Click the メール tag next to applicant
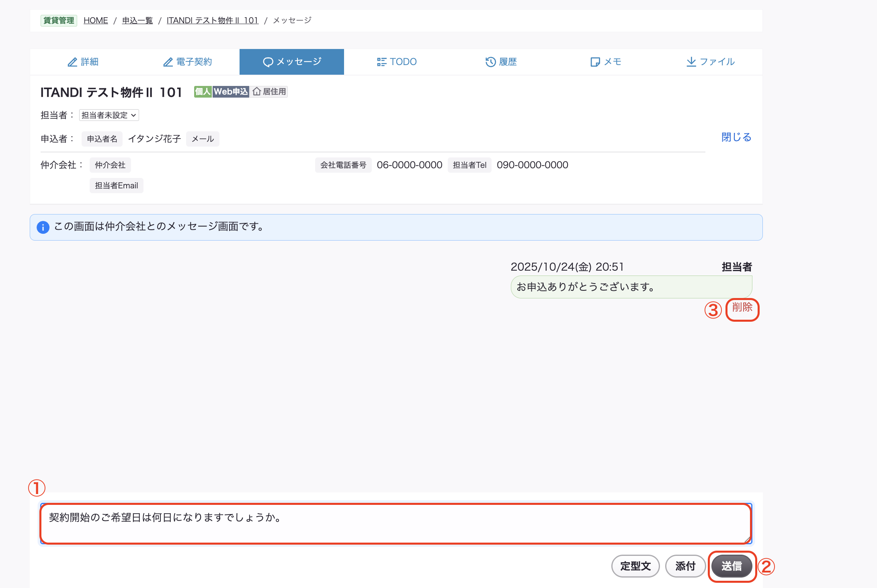The height and width of the screenshot is (588, 877). (x=203, y=139)
